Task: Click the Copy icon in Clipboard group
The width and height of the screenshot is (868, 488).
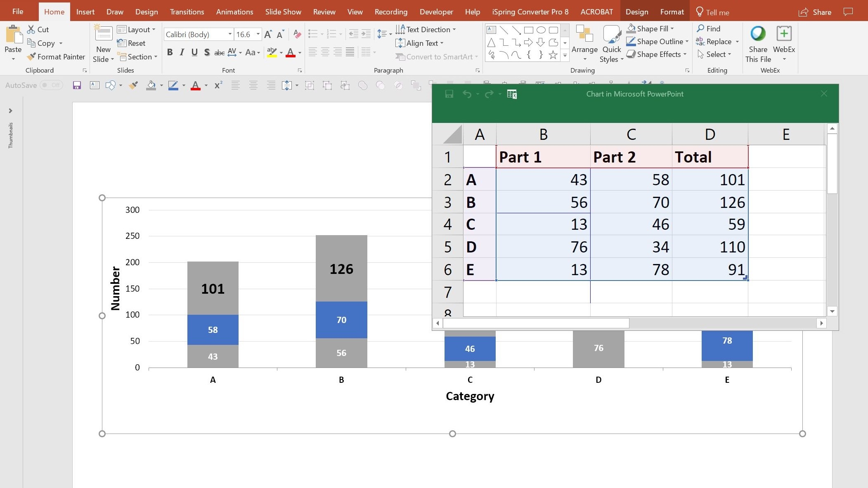Action: (31, 43)
